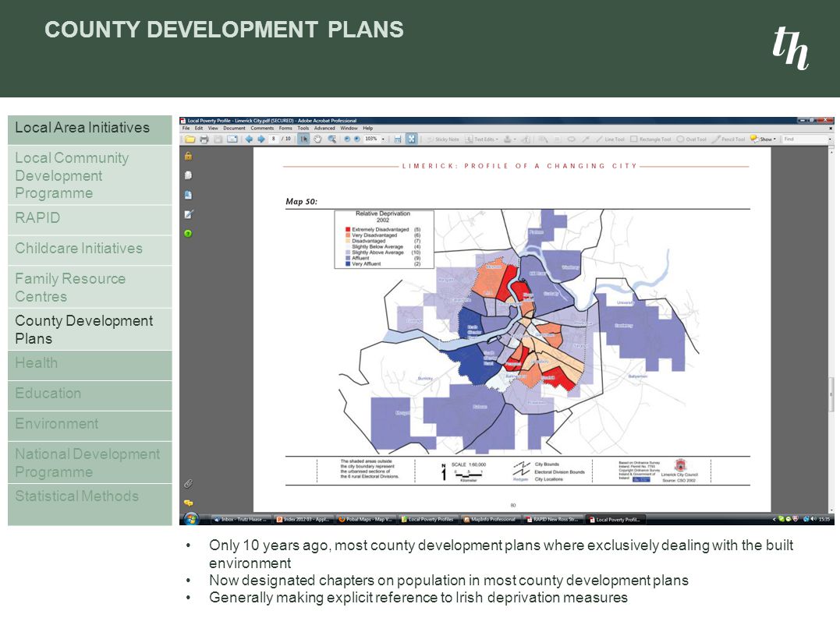Open the zoom percentage 103% dropdown arrow
Viewport: 840px width, 618px height.
tap(383, 139)
